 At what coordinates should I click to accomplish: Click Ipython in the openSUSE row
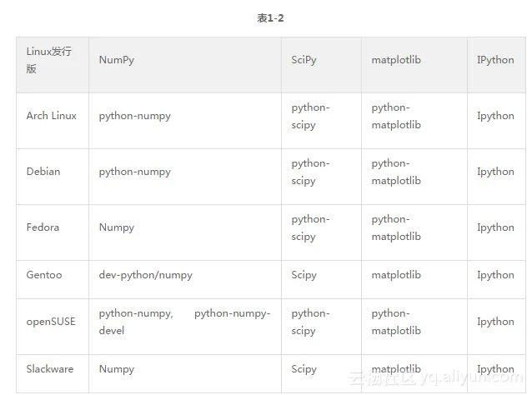click(x=495, y=322)
